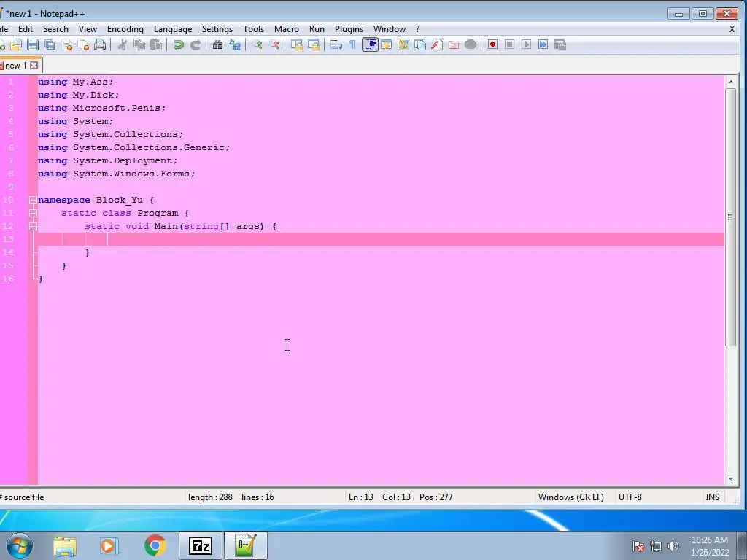Screen dimensions: 747x560
Task: Open the Document List panel icon
Action: [420, 44]
